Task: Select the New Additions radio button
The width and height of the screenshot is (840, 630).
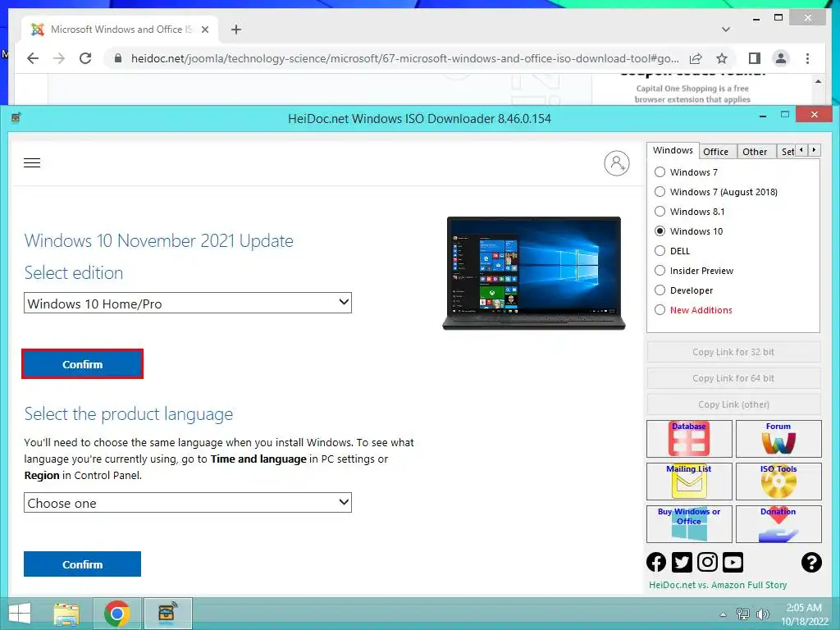Action: point(660,310)
